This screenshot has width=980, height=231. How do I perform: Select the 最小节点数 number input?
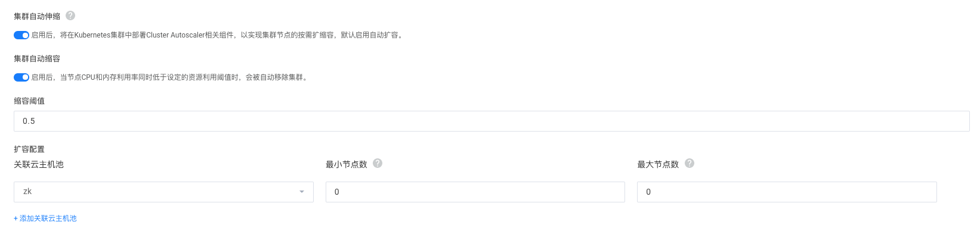pos(475,192)
